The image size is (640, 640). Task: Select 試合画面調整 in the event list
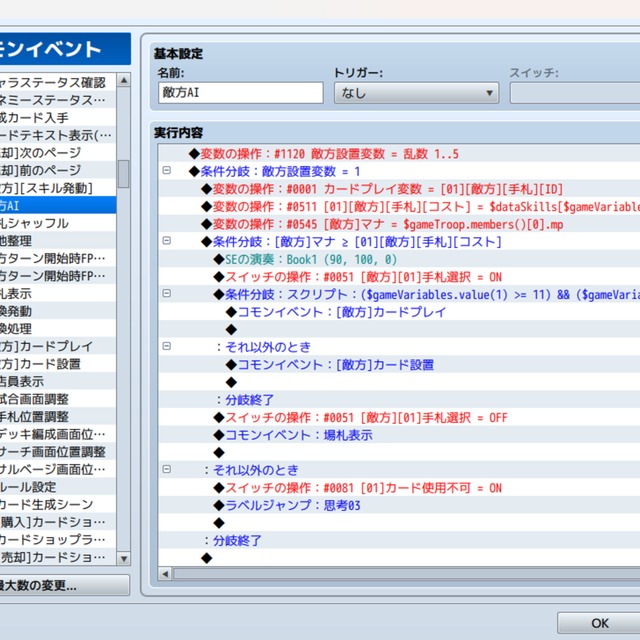(x=48, y=399)
